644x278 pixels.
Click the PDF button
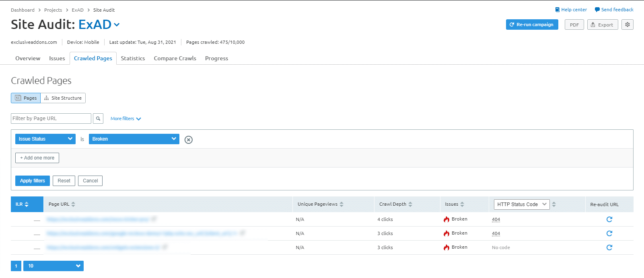coord(574,25)
